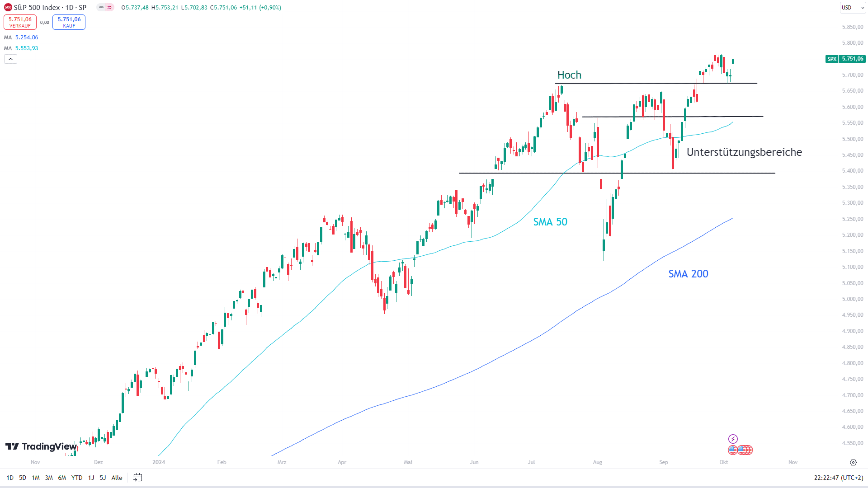Select the SMA 200 text label
Viewport: 868px width, 488px height.
point(688,274)
